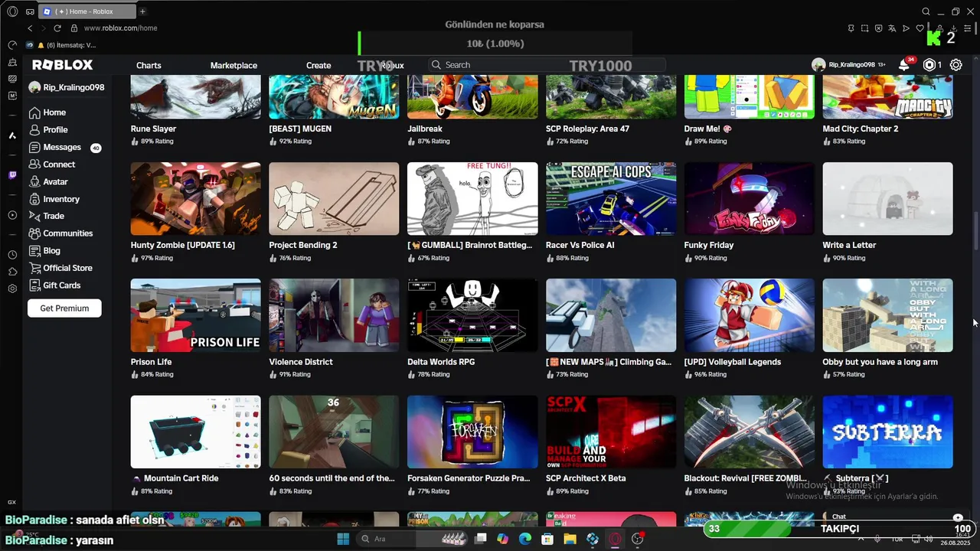Open the Delta Worlds RPG thumbnail
Screen dimensions: 980x551
[x=472, y=315]
